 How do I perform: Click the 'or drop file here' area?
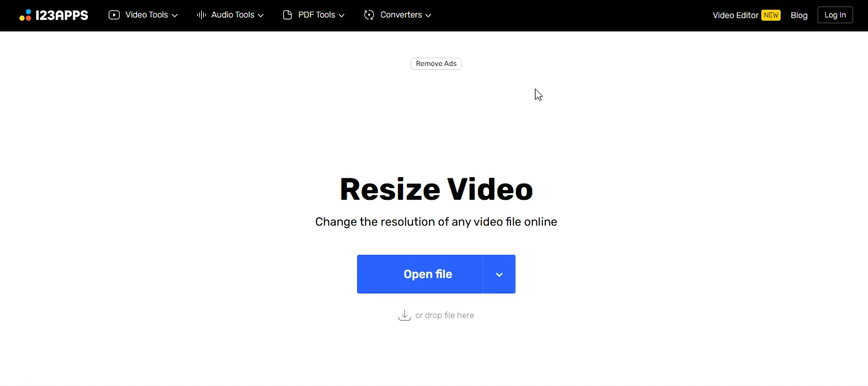(x=444, y=315)
